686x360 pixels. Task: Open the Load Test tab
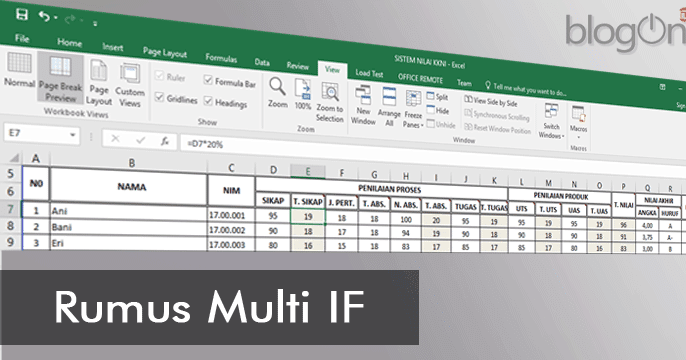point(369,73)
